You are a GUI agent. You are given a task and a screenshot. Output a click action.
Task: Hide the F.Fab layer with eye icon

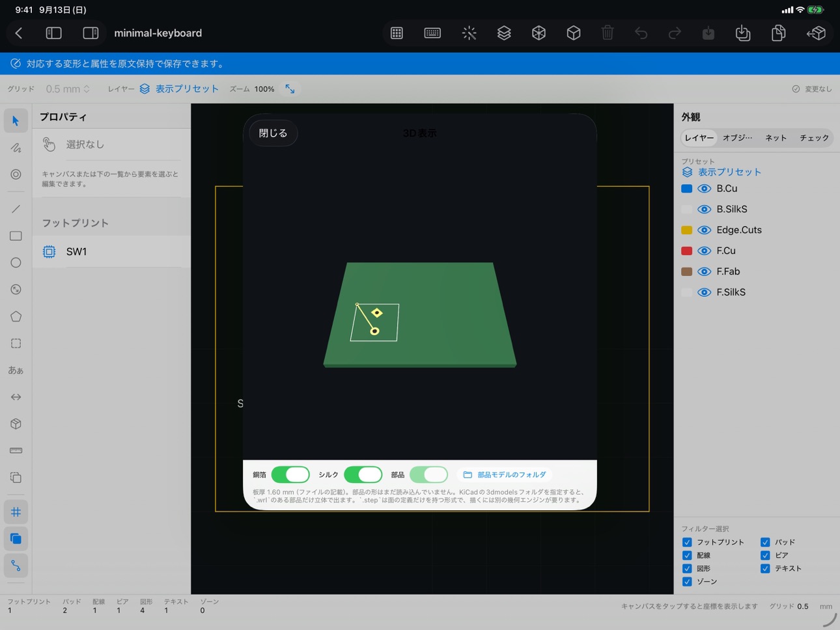click(704, 272)
